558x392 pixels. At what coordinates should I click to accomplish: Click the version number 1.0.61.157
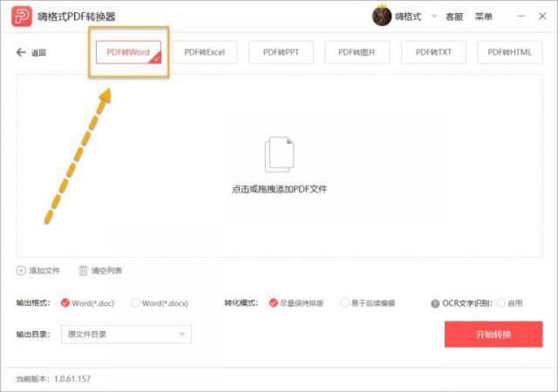pos(72,379)
